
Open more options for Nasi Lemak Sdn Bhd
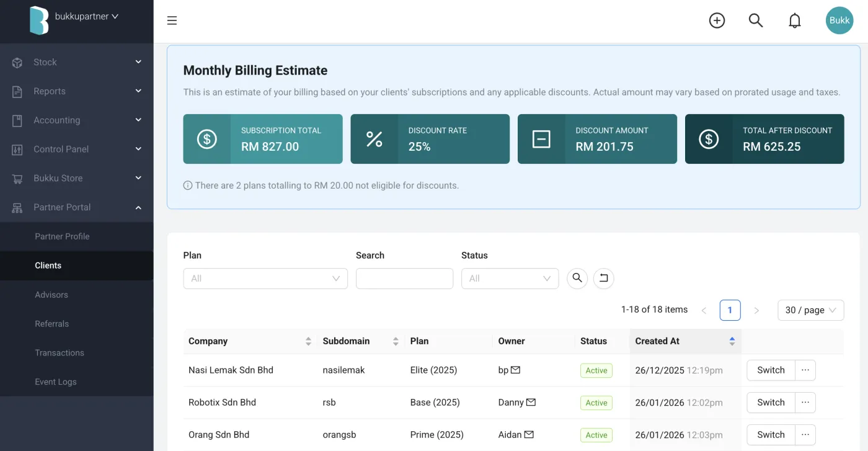[x=805, y=370]
